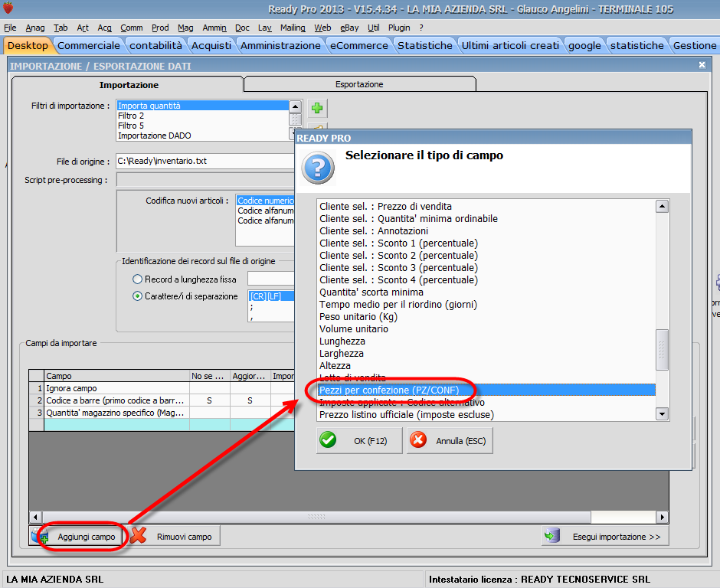Viewport: 720px width, 588px height.
Task: Switch to the Amministrazione tab
Action: click(x=280, y=45)
